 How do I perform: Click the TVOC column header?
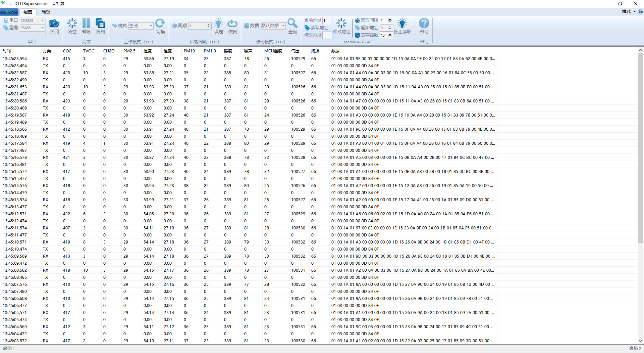pyautogui.click(x=91, y=51)
